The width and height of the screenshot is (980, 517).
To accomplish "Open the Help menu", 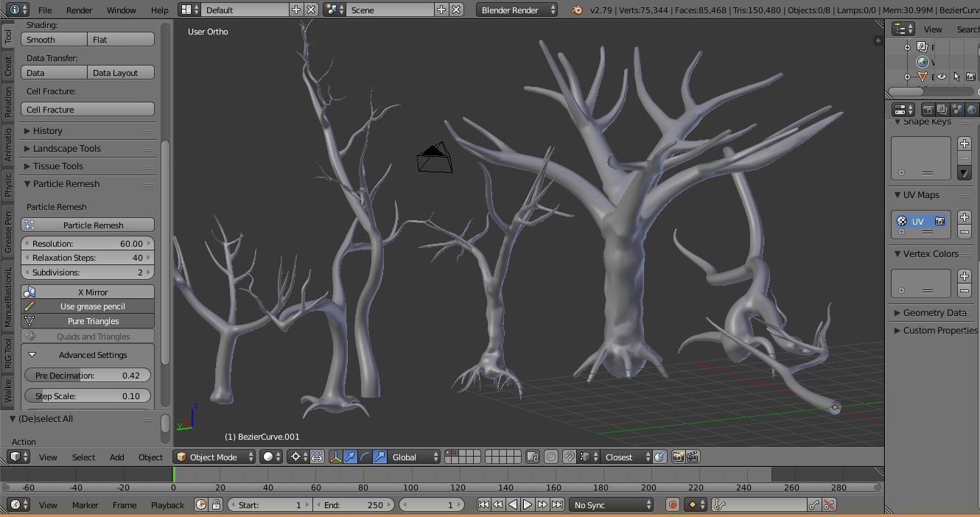I will pyautogui.click(x=159, y=10).
